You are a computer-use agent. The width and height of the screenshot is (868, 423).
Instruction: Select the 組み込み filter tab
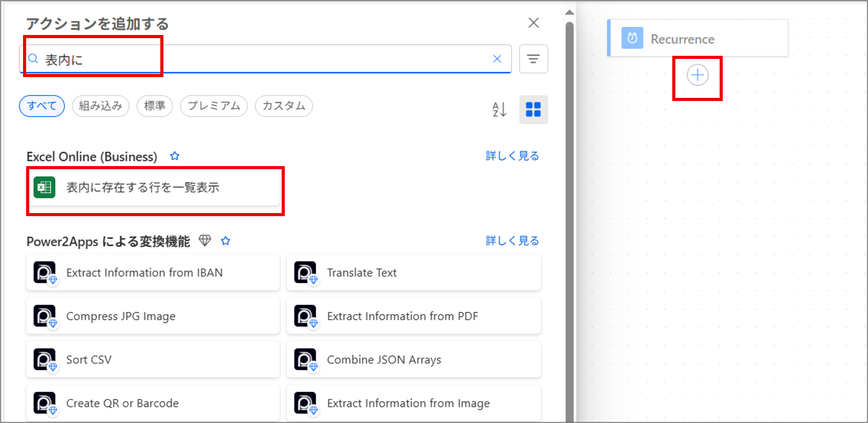click(x=101, y=106)
